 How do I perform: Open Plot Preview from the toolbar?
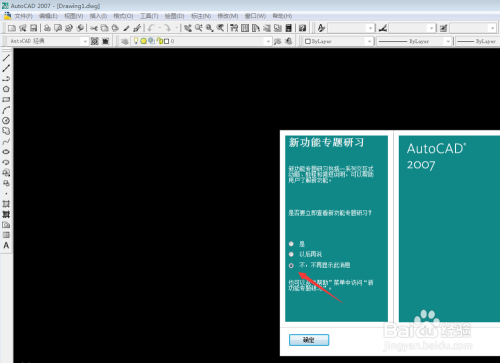pos(58,28)
